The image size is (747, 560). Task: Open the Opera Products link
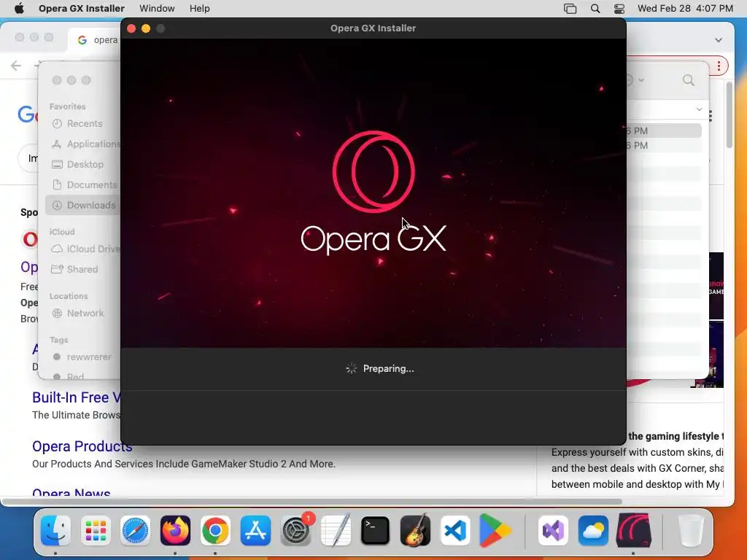(82, 446)
